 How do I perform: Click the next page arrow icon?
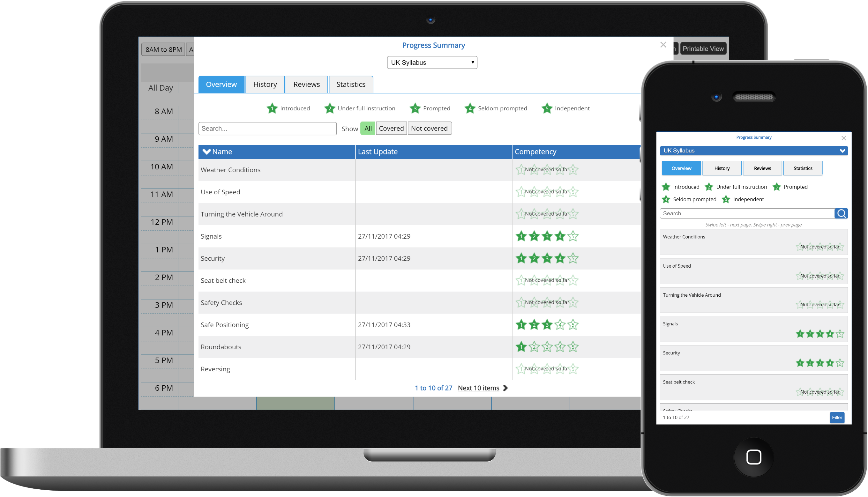(506, 388)
